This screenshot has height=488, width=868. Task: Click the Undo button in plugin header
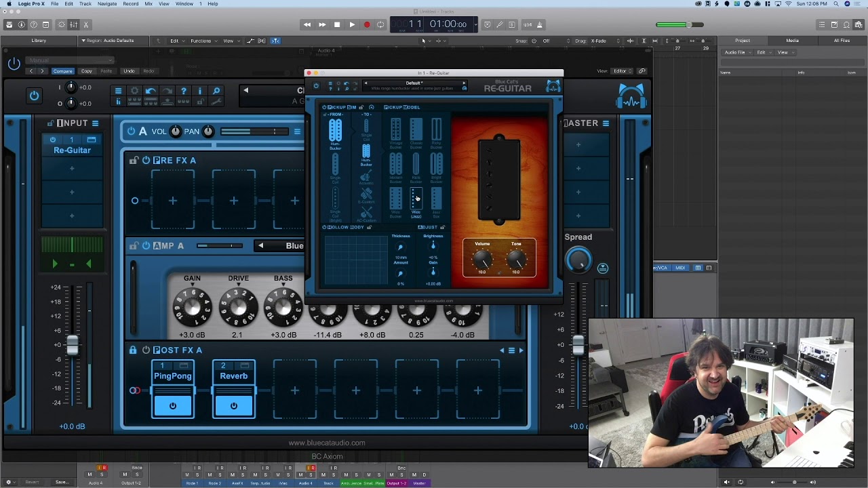click(x=129, y=71)
